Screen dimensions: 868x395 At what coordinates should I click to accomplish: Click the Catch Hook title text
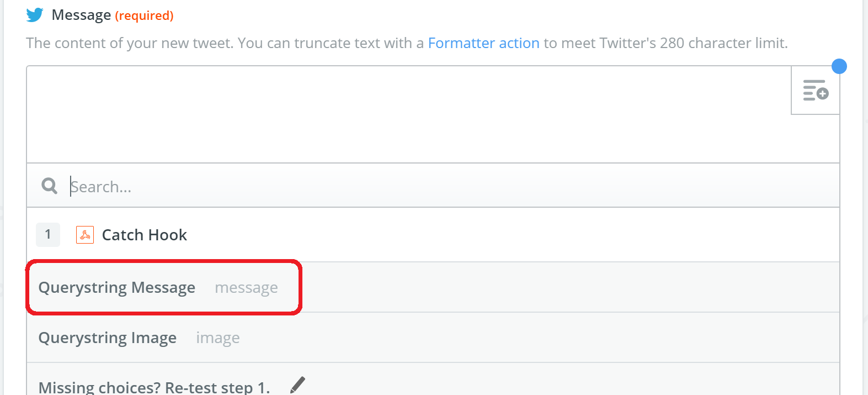[145, 235]
